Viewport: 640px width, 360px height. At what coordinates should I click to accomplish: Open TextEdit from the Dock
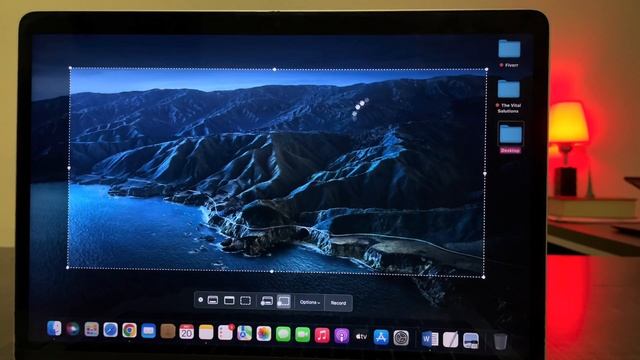[x=450, y=339]
